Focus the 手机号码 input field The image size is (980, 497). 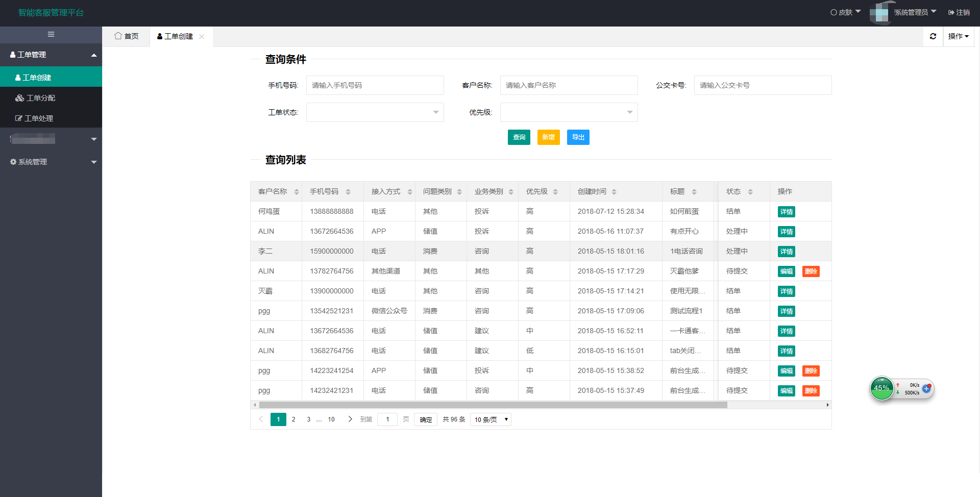pos(375,85)
